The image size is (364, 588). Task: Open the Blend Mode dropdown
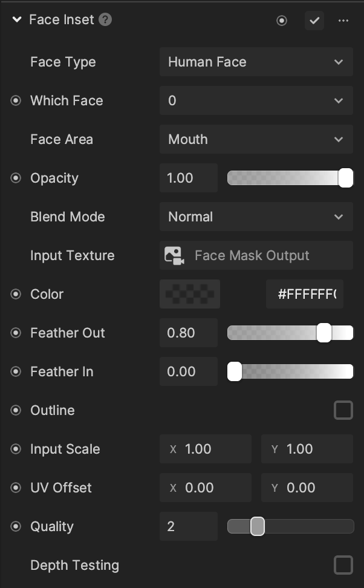click(256, 217)
